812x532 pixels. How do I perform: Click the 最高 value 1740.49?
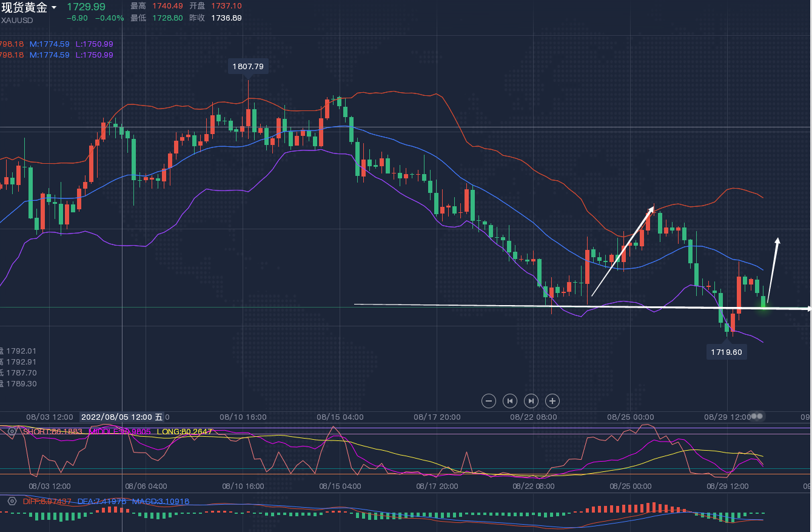tap(167, 5)
